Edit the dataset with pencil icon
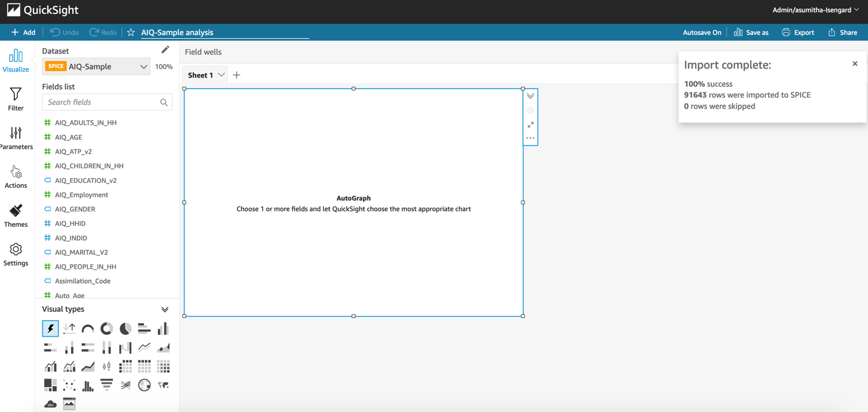The height and width of the screenshot is (412, 868). (x=165, y=50)
